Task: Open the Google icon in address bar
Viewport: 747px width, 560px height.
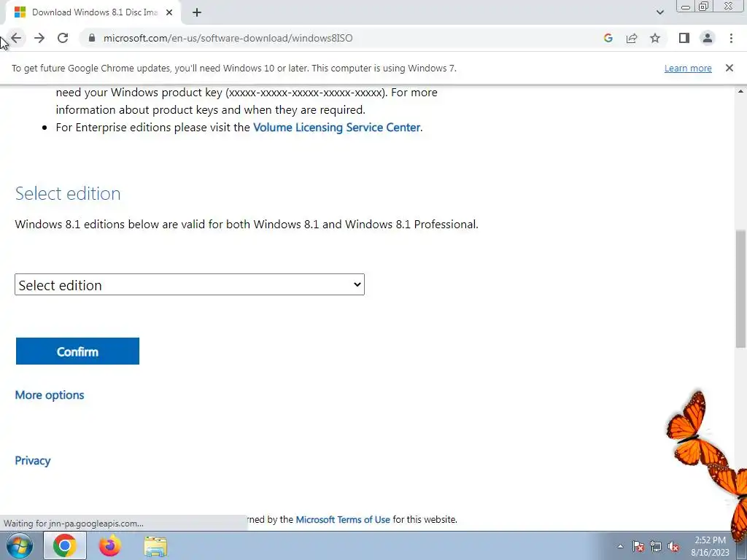Action: click(608, 38)
